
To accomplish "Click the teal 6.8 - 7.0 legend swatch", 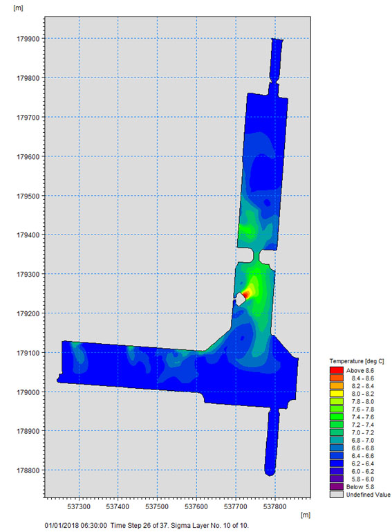I will coord(336,440).
